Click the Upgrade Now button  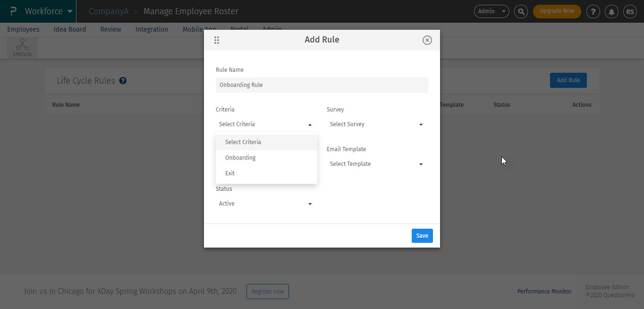tap(557, 11)
